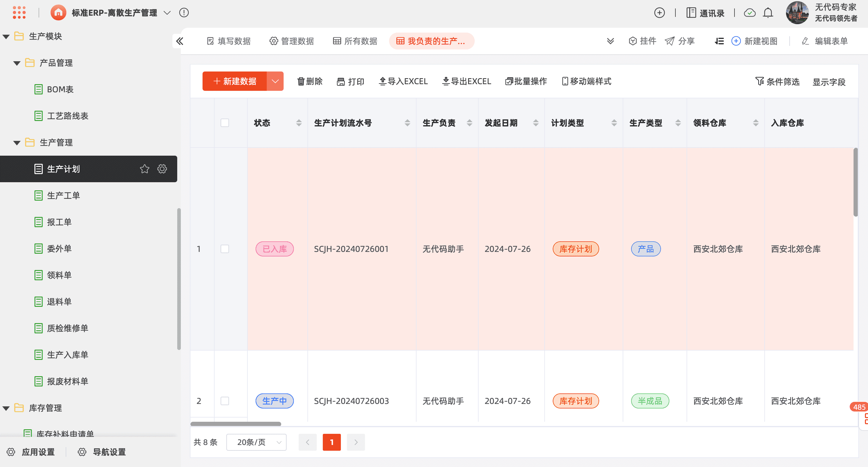Check the row 1 checkbox

pyautogui.click(x=225, y=249)
